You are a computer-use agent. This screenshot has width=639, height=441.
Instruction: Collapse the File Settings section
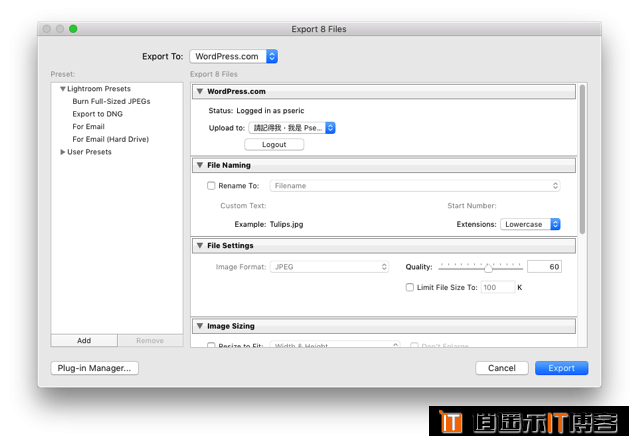(x=200, y=245)
